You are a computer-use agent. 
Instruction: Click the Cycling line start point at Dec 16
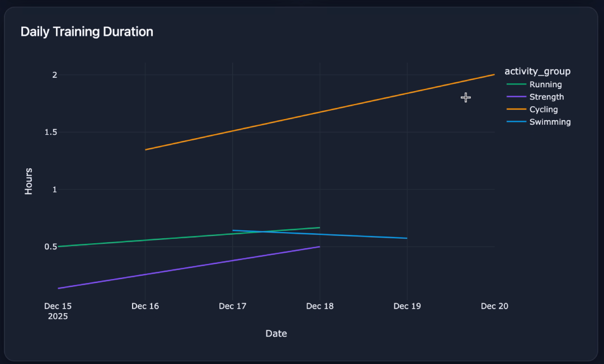tap(145, 150)
